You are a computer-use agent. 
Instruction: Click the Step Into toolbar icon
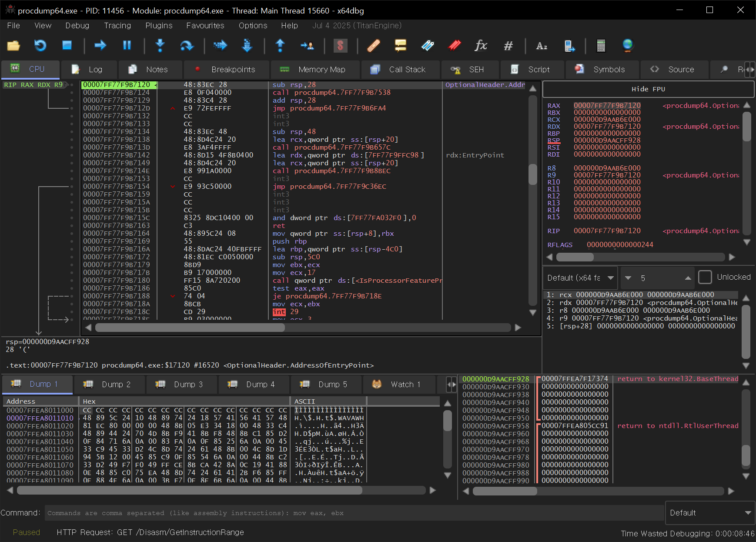click(160, 45)
